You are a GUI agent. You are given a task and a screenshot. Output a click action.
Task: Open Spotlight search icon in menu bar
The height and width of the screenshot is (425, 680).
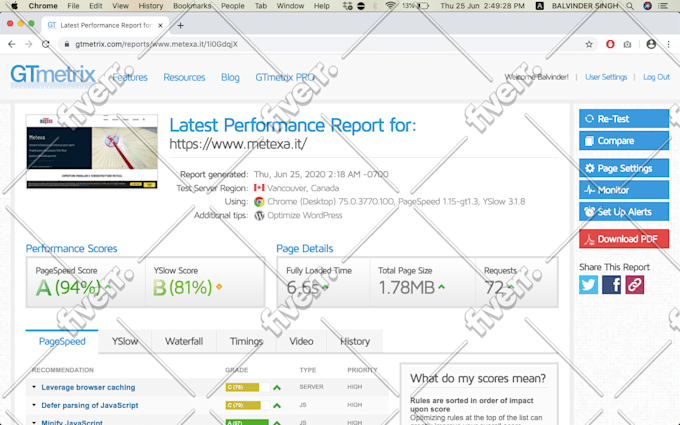630,6
